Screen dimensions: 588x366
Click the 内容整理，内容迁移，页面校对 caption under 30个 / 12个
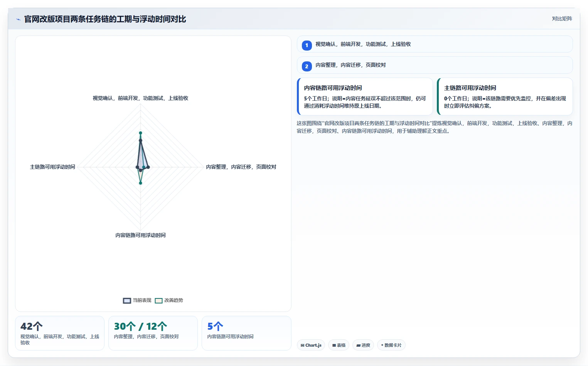click(x=146, y=337)
